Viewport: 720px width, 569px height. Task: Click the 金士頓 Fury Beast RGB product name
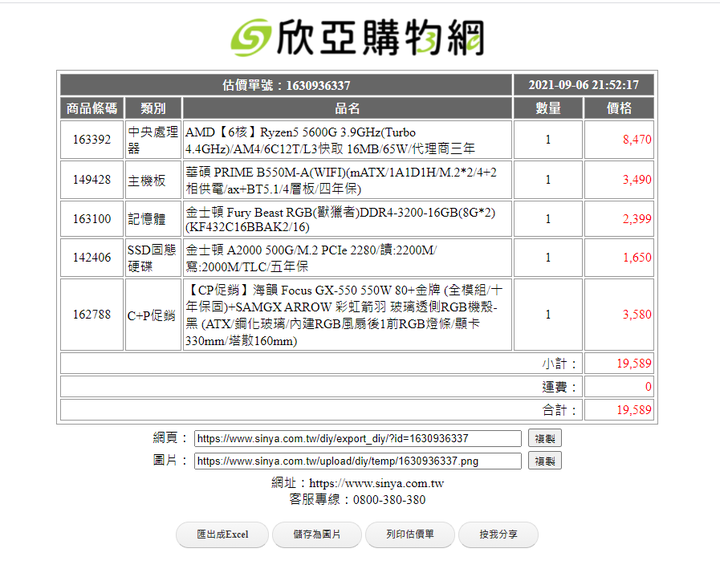(341, 219)
